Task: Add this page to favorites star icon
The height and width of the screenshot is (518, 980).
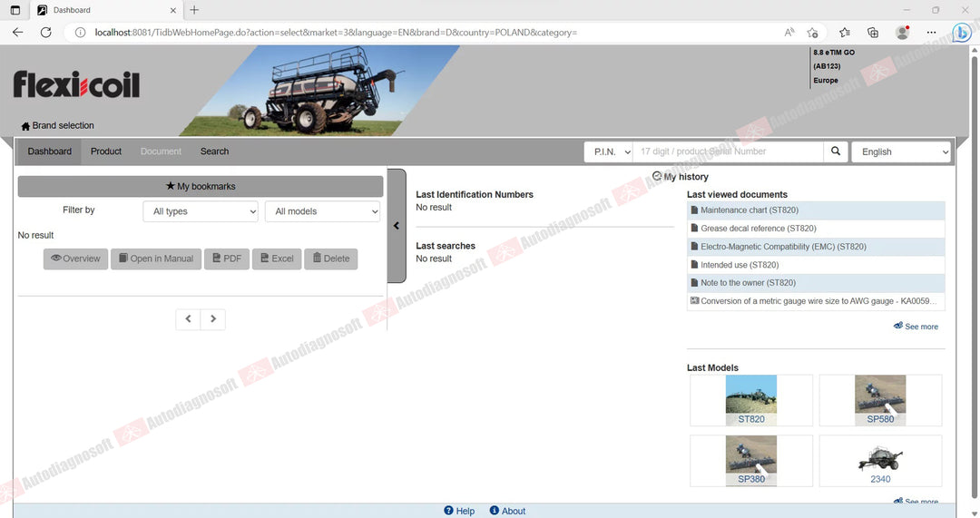Action: [x=812, y=33]
